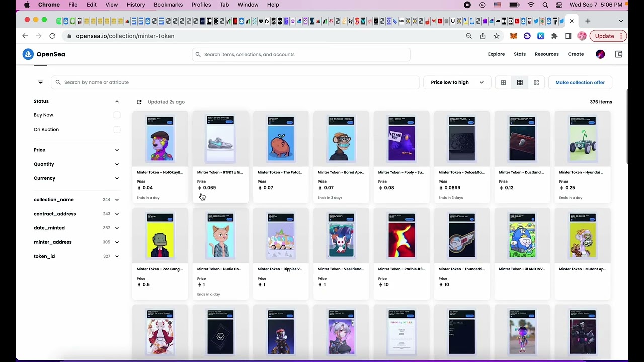Open Chrome profile avatar
644x362 pixels.
tap(582, 36)
